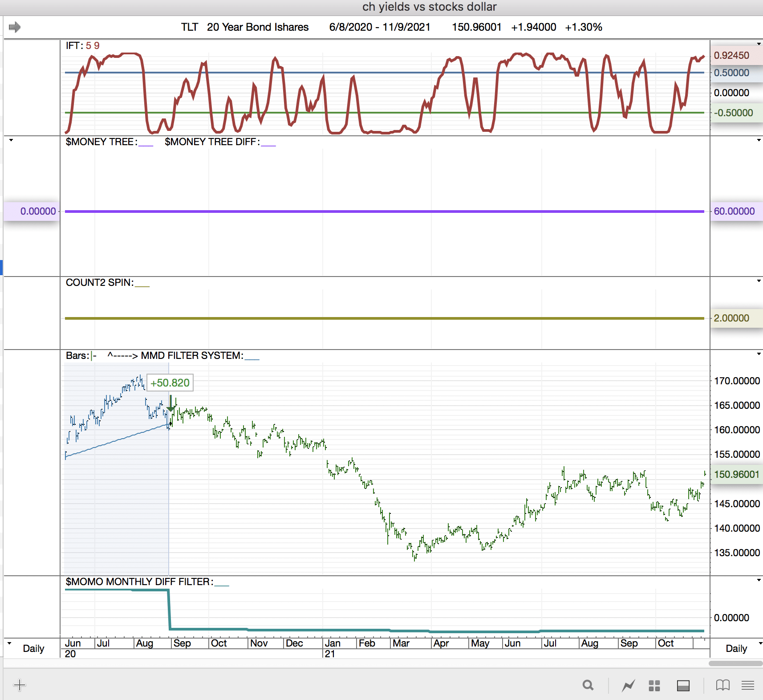Click the 150.96001 current price tag

(x=736, y=474)
